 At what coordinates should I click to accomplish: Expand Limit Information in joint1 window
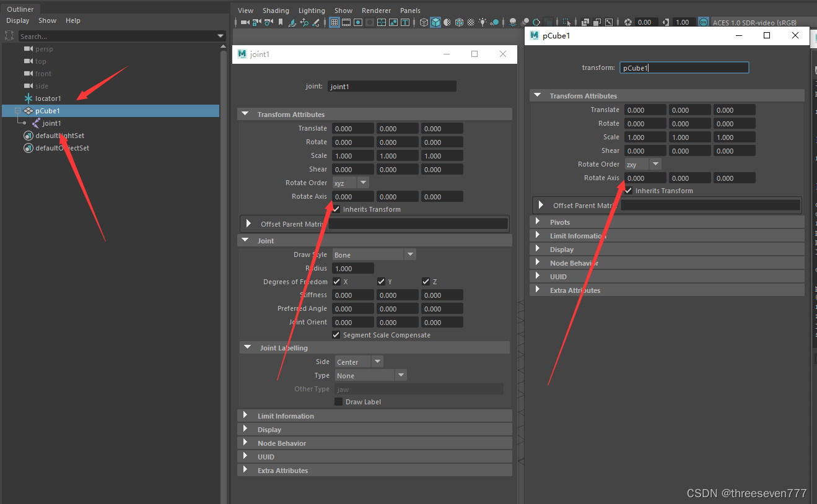click(245, 416)
